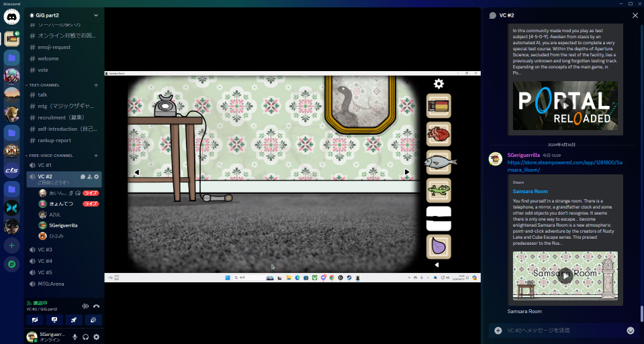Click the plus attachment button in chat
The height and width of the screenshot is (344, 644).
pyautogui.click(x=498, y=331)
